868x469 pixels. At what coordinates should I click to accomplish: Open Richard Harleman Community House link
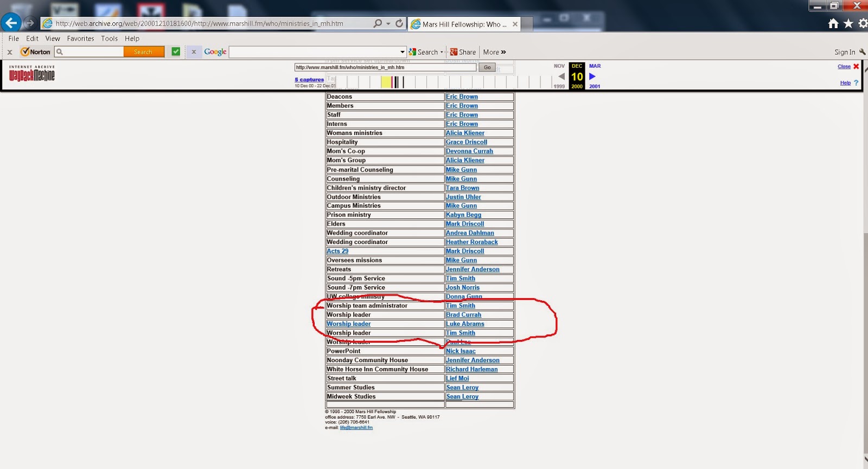(471, 369)
